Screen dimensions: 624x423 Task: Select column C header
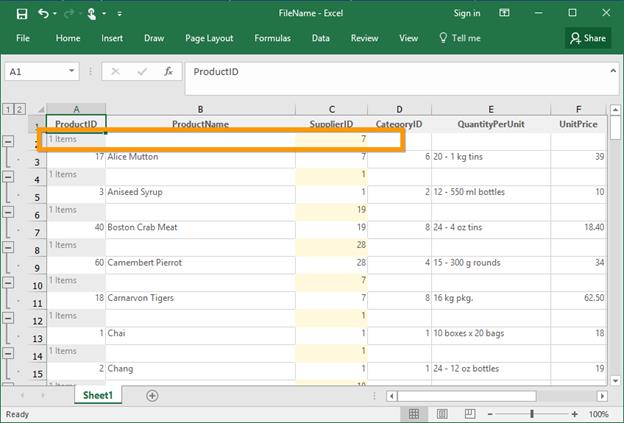pyautogui.click(x=332, y=109)
